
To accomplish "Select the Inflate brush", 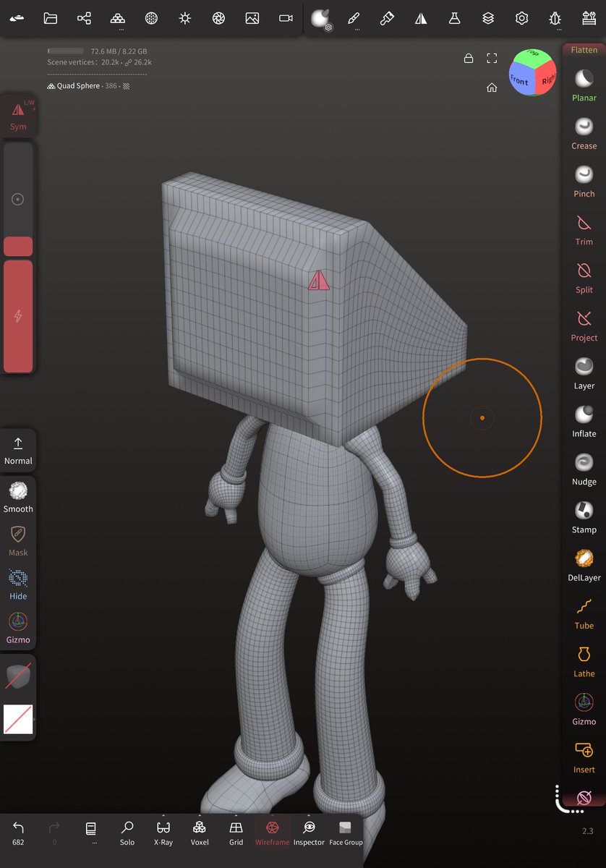I will [584, 422].
